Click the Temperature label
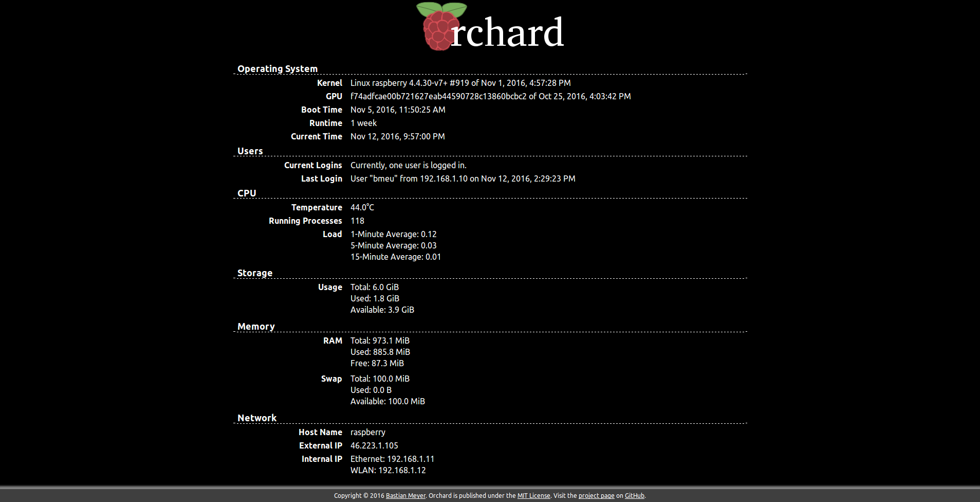Screen dimensions: 980x502 point(317,207)
